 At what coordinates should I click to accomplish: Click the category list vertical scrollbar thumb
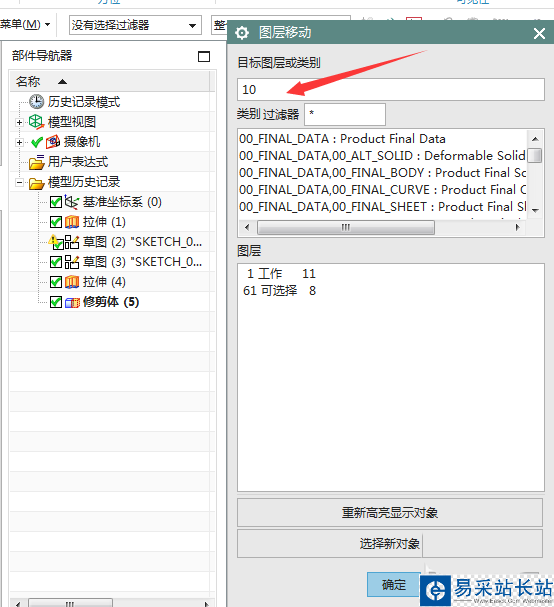(535, 156)
